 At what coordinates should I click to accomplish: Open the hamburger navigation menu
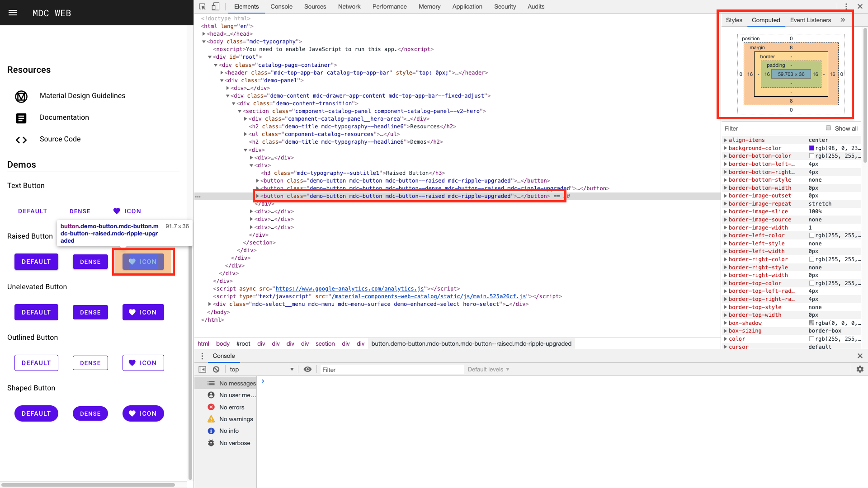click(x=12, y=12)
